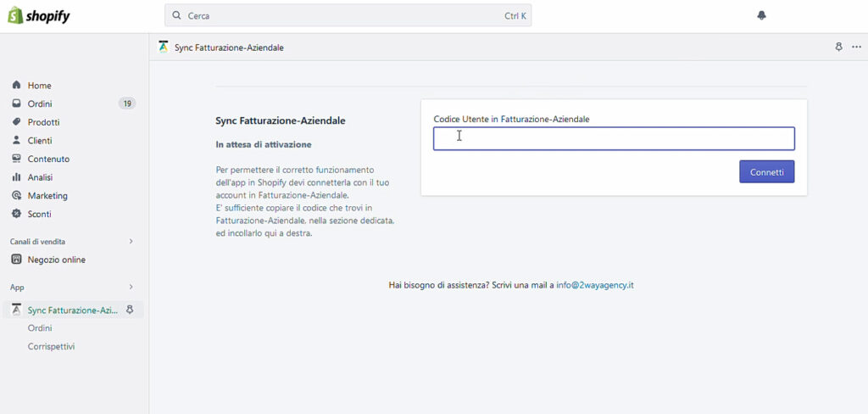The width and height of the screenshot is (868, 414).
Task: Click the search magnifier icon
Action: click(176, 15)
